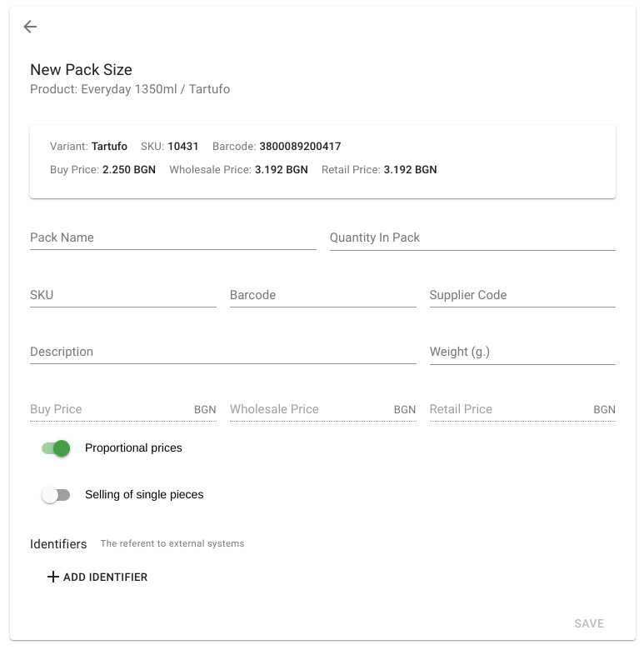Click the Description text field
644x650 pixels.
coord(223,352)
